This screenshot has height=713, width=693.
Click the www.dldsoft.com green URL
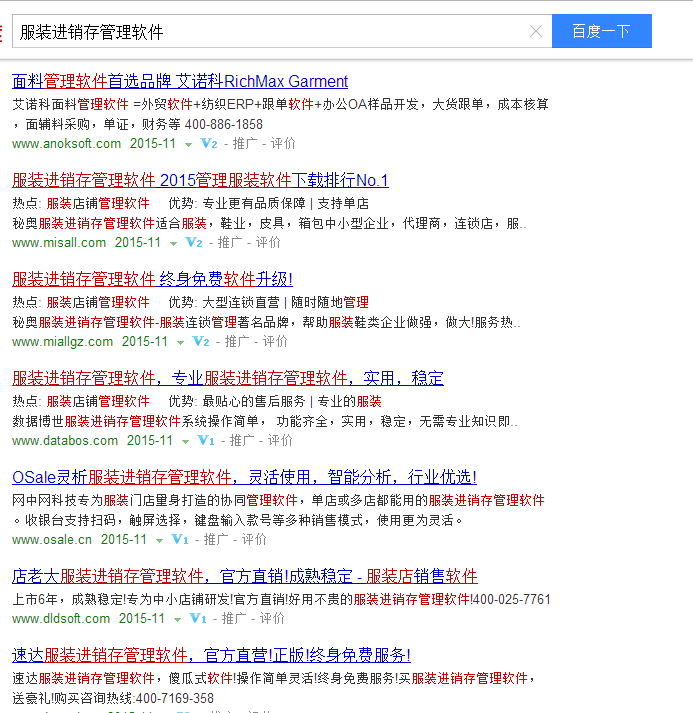[x=61, y=618]
